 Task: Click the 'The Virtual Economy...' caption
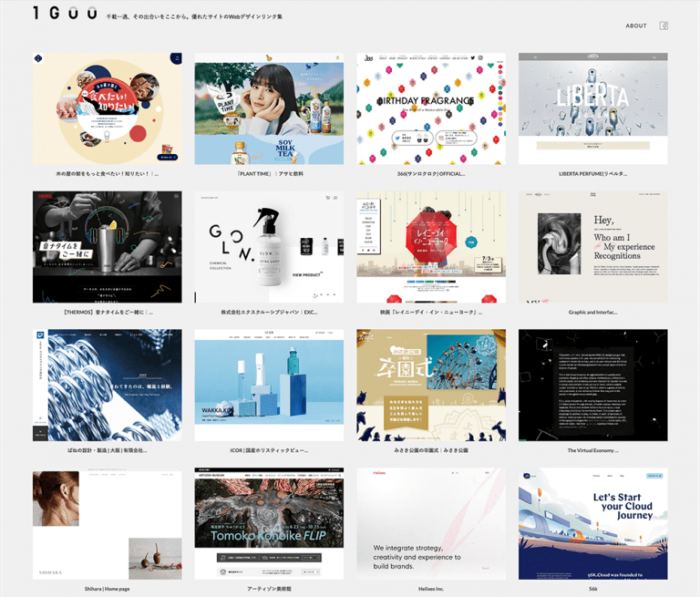592,450
